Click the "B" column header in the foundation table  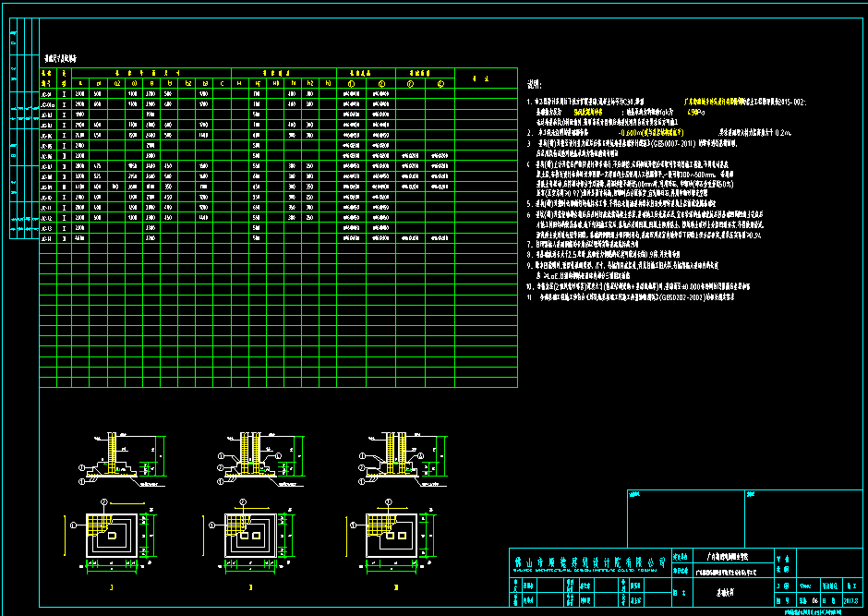click(x=151, y=83)
